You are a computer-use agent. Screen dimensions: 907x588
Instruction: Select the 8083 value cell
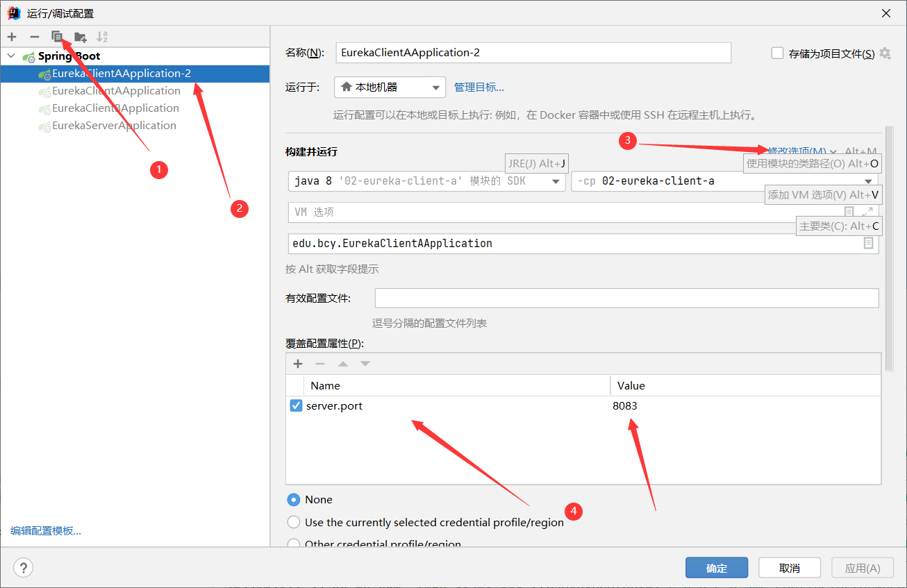(x=745, y=406)
